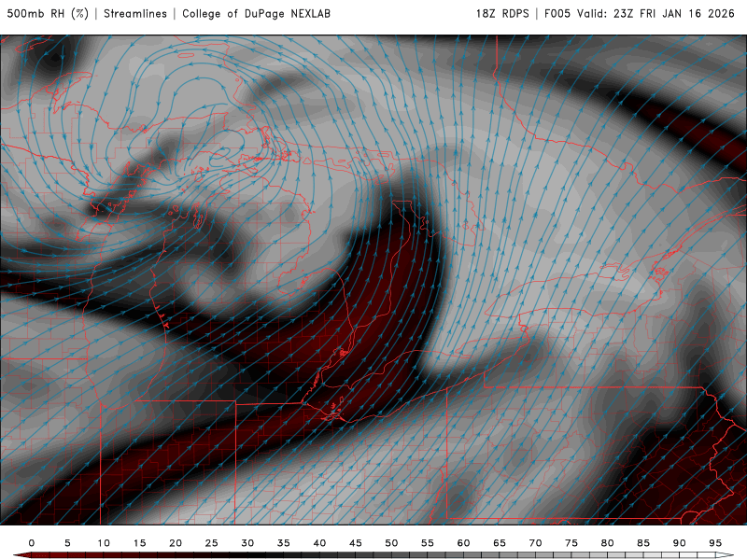Select the 10 value on the humidity scale
747x560 pixels.
coord(104,543)
